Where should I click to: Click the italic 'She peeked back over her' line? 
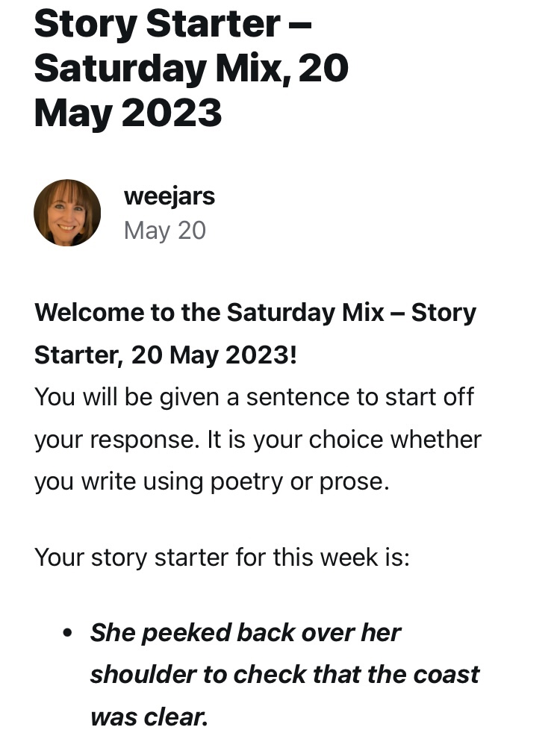click(x=245, y=633)
